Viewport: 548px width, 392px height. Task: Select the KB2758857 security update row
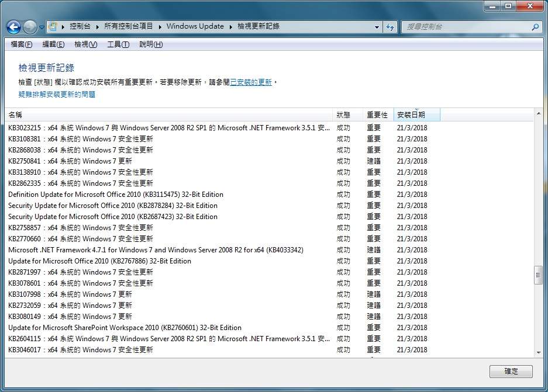click(269, 228)
